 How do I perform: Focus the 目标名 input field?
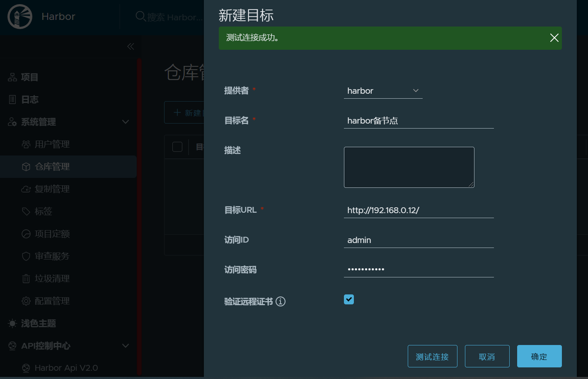[419, 121]
